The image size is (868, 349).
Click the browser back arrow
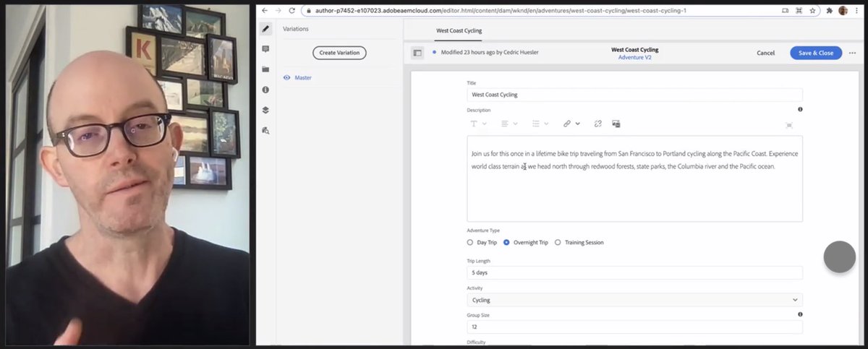coord(265,11)
